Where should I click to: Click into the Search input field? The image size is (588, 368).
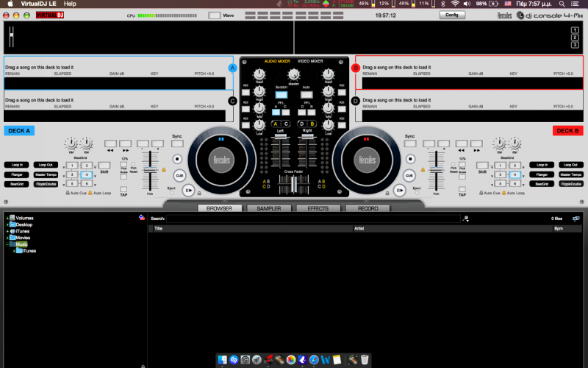314,219
